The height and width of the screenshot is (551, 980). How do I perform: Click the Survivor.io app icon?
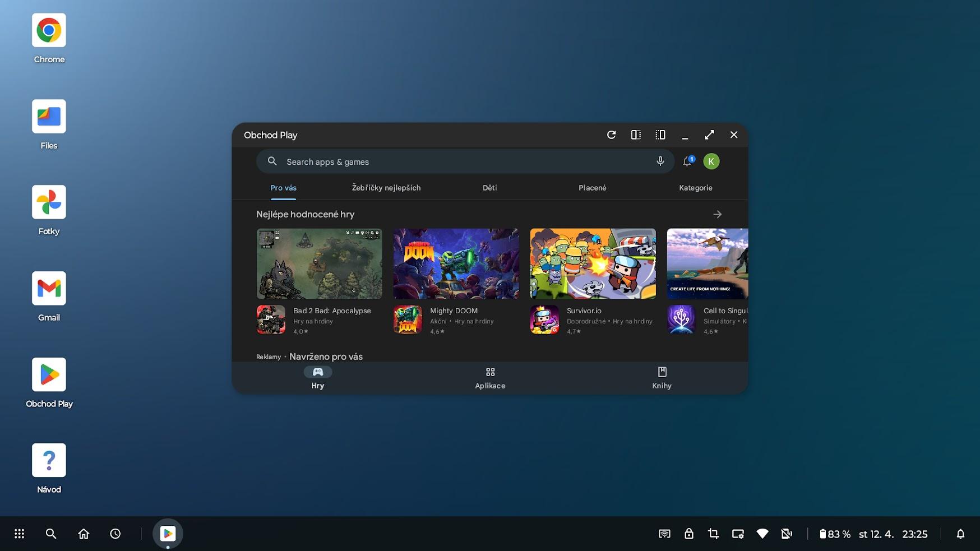tap(544, 320)
